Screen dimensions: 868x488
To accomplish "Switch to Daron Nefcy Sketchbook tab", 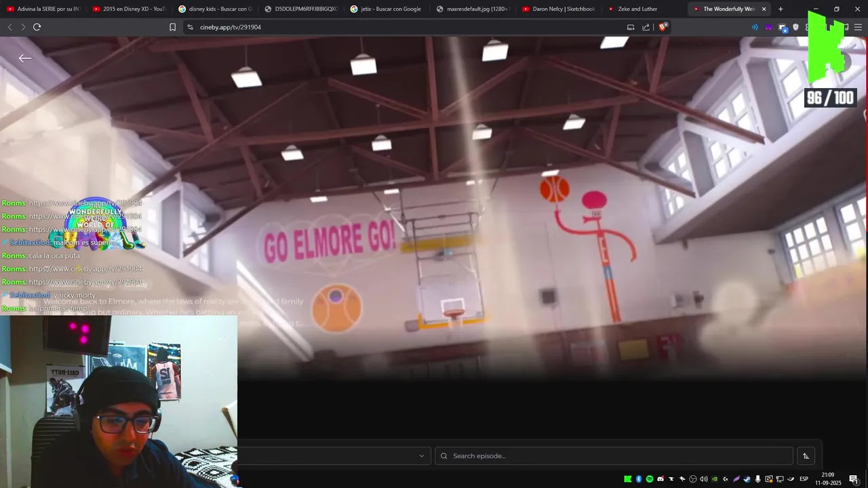I will click(x=559, y=9).
